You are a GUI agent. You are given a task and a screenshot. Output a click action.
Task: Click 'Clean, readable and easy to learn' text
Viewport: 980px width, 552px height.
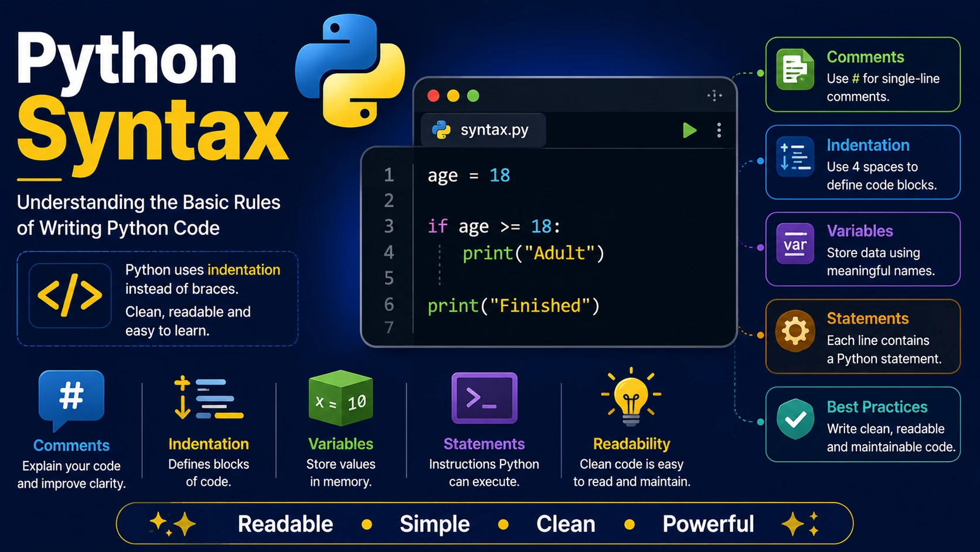(x=188, y=321)
